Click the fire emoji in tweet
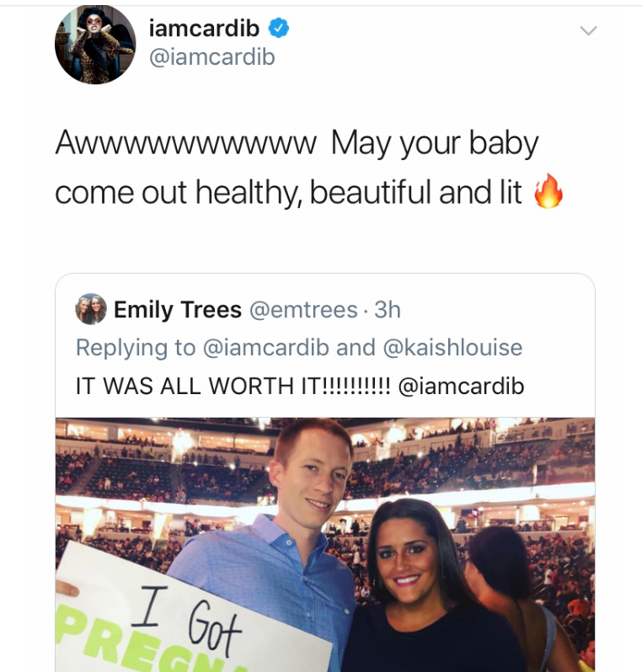This screenshot has height=672, width=642. coord(548,191)
